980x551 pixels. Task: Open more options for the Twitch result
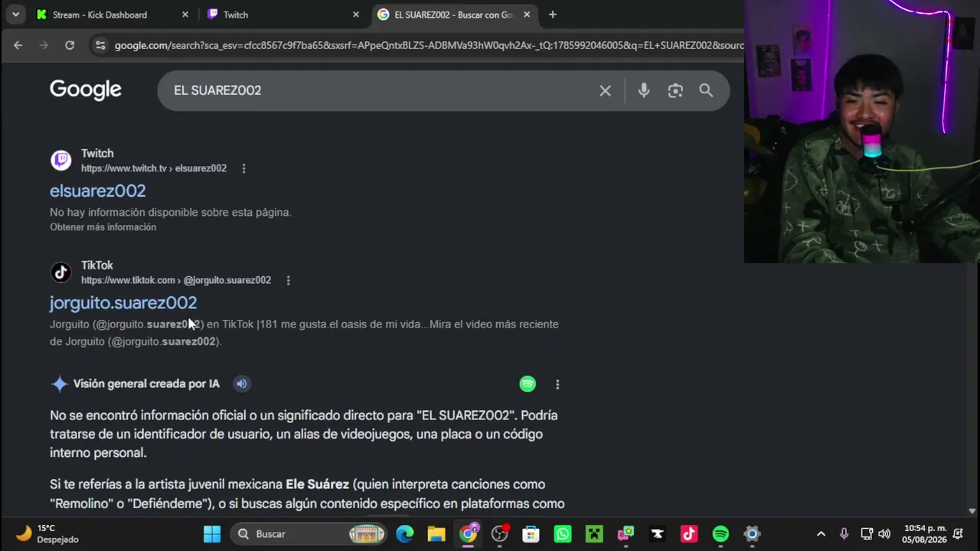(x=243, y=168)
